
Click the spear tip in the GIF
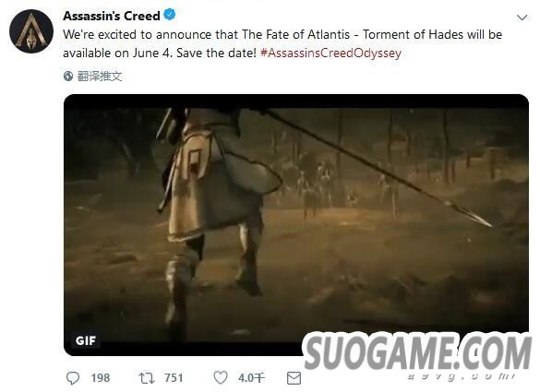(x=479, y=219)
